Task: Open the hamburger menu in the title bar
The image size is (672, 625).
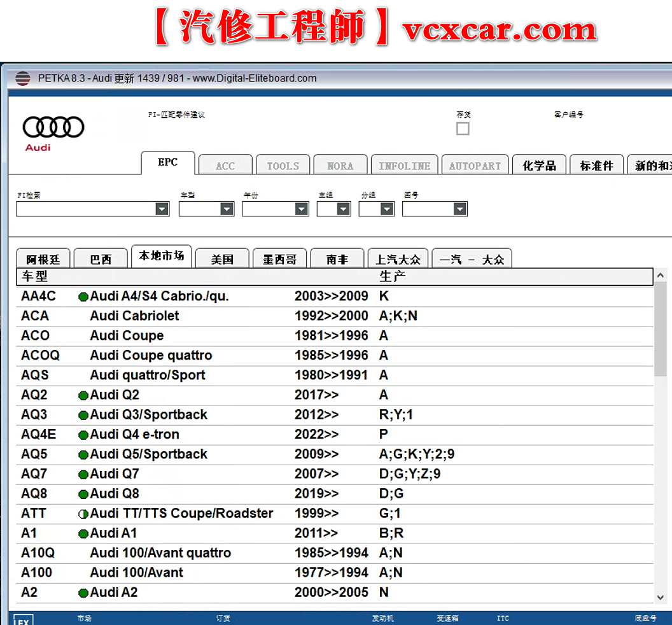Action: [22, 78]
